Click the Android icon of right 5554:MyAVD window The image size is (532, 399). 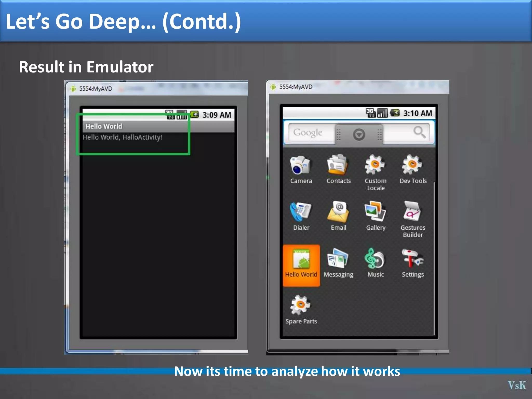click(x=273, y=87)
